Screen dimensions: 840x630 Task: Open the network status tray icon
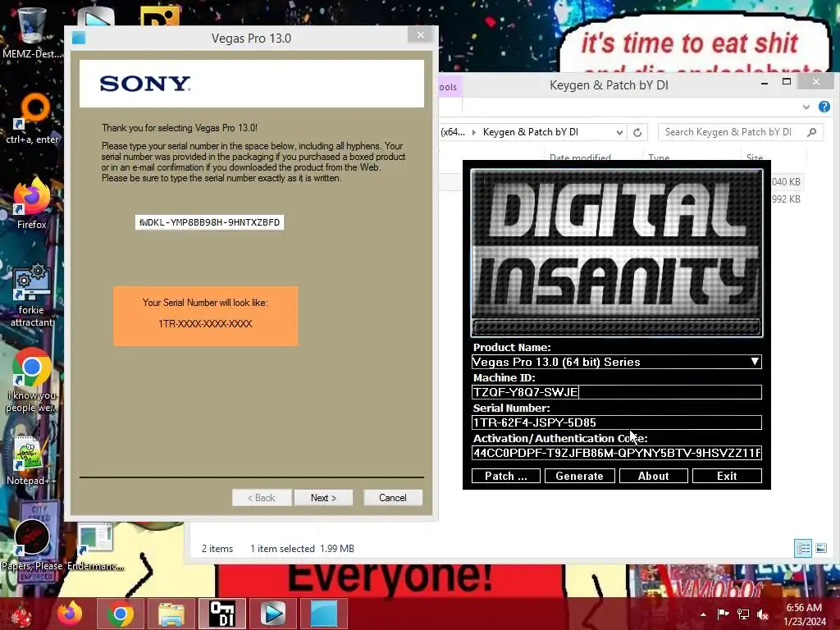[743, 614]
